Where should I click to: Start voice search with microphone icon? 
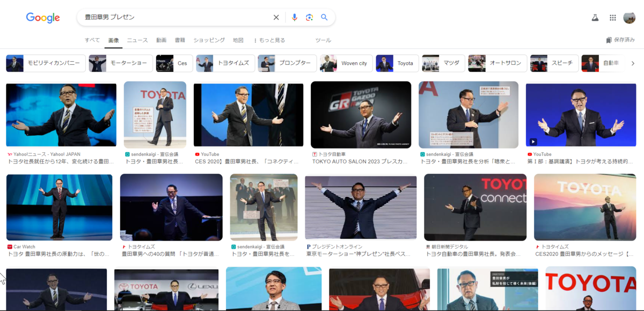click(x=294, y=17)
